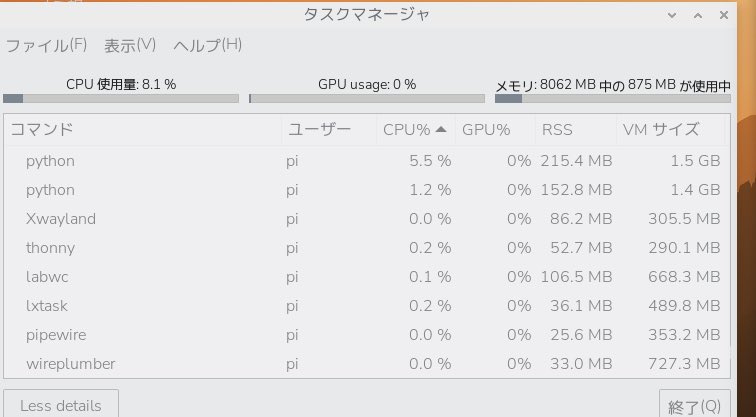Close the タスクマネージャ window
Image resolution: width=756 pixels, height=417 pixels.
tap(724, 15)
